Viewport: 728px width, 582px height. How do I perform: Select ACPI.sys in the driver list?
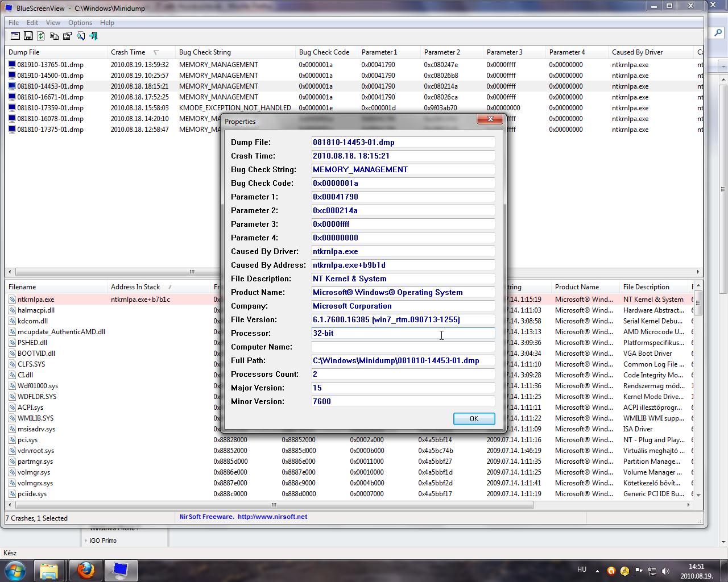tap(30, 408)
